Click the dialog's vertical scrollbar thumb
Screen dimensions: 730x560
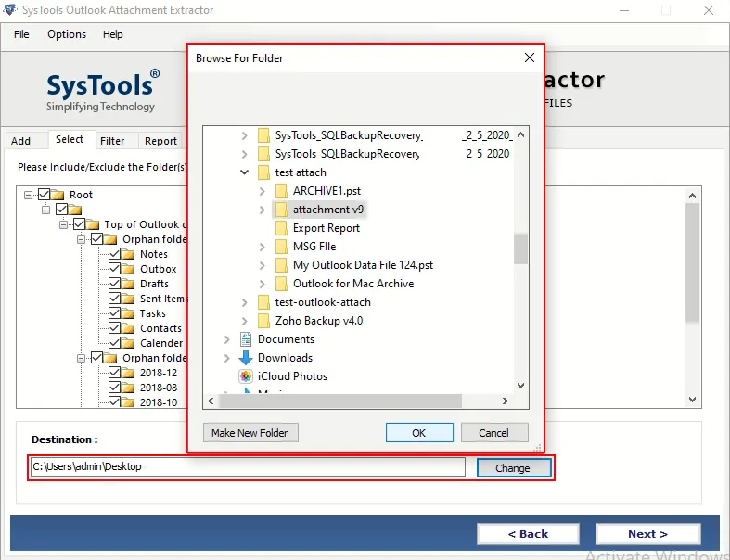tap(521, 248)
